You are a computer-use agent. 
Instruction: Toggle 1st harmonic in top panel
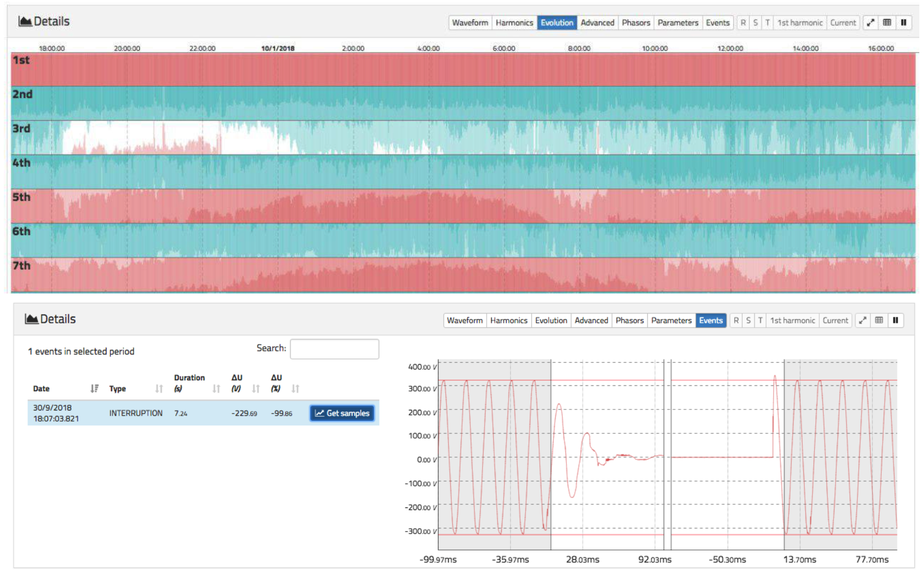800,23
